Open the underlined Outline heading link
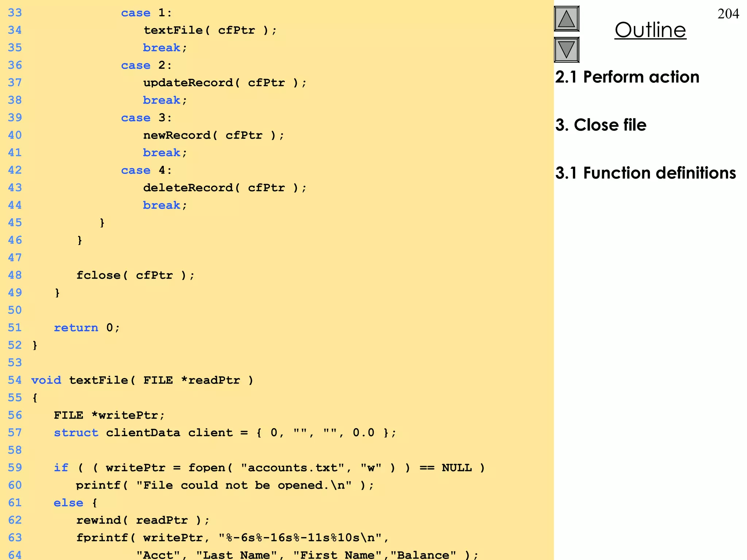 [650, 30]
